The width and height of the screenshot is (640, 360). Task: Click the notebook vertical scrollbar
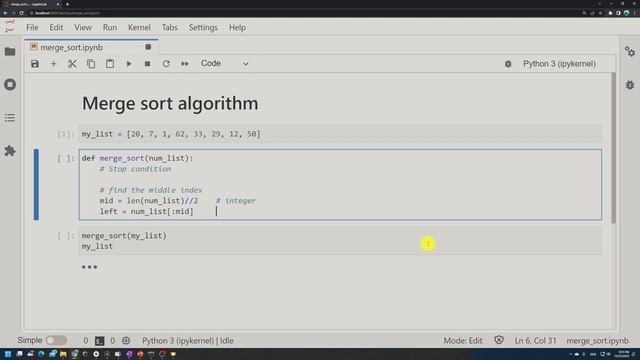click(613, 148)
